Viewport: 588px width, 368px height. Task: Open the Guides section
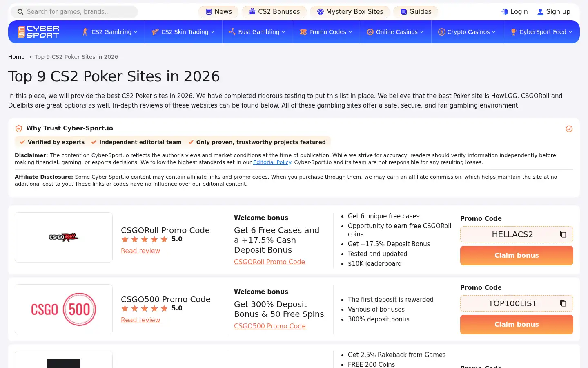pos(416,12)
